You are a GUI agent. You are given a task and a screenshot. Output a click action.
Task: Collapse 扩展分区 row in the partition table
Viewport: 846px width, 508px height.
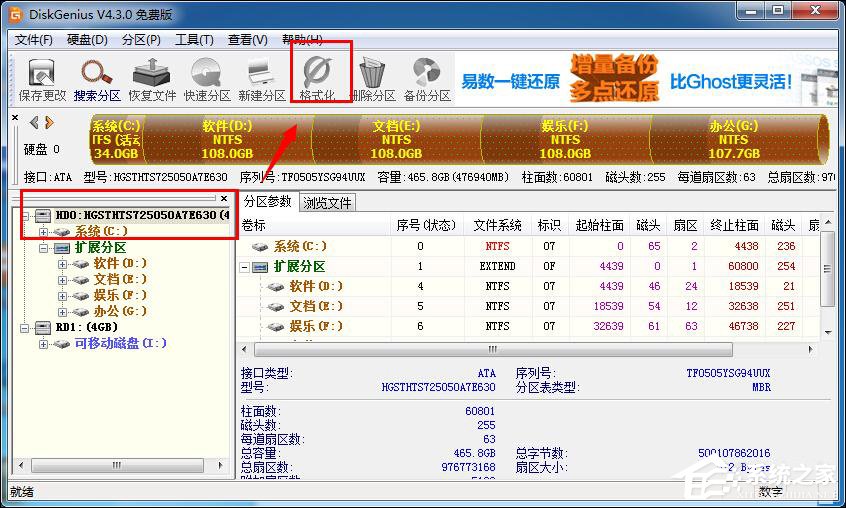pyautogui.click(x=244, y=267)
